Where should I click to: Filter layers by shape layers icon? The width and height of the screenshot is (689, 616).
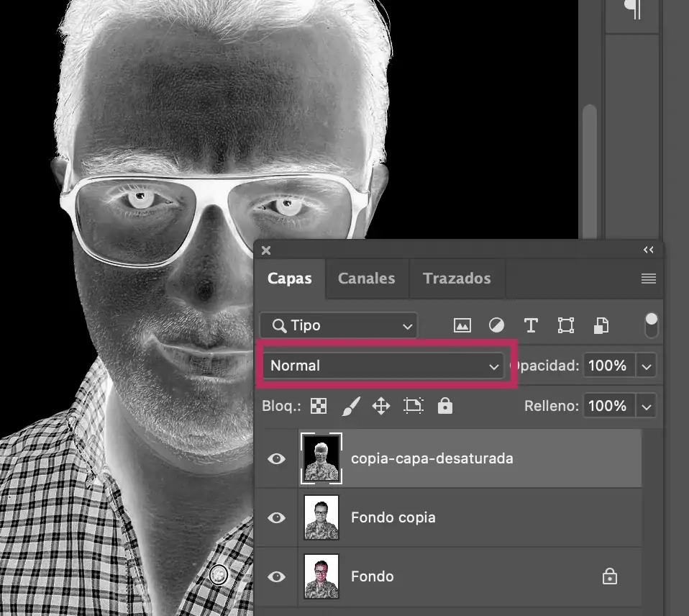coord(565,325)
